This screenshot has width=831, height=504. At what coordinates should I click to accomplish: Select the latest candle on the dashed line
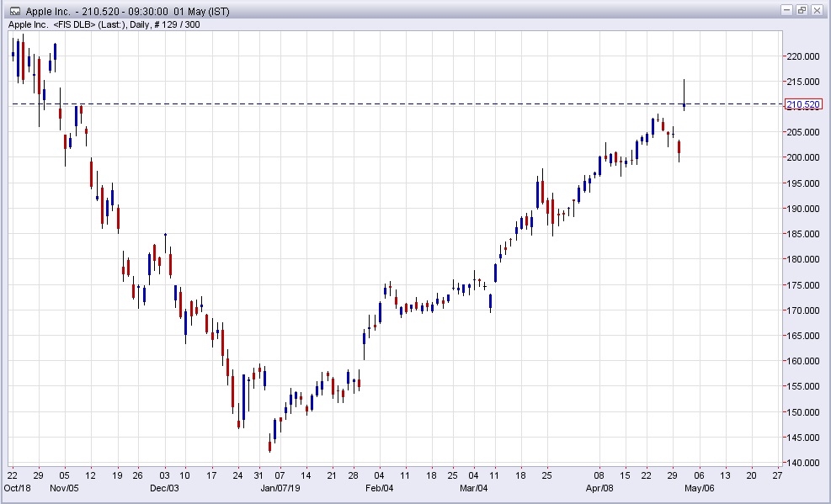(x=685, y=104)
